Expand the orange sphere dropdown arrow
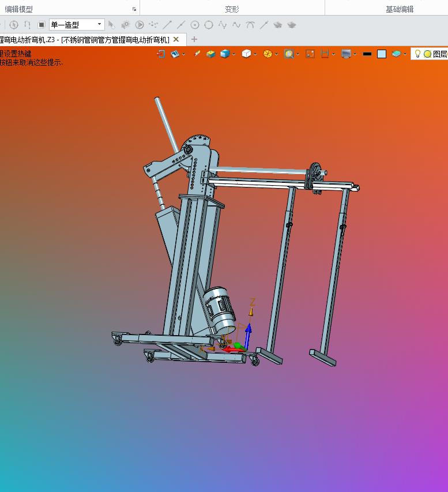 pos(277,54)
